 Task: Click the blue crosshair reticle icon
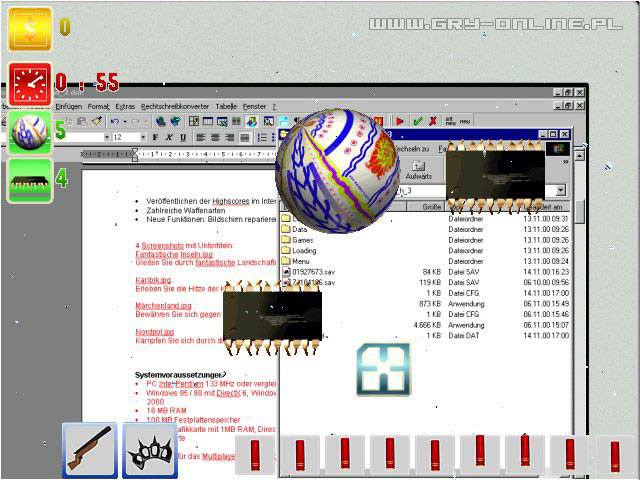(x=383, y=370)
